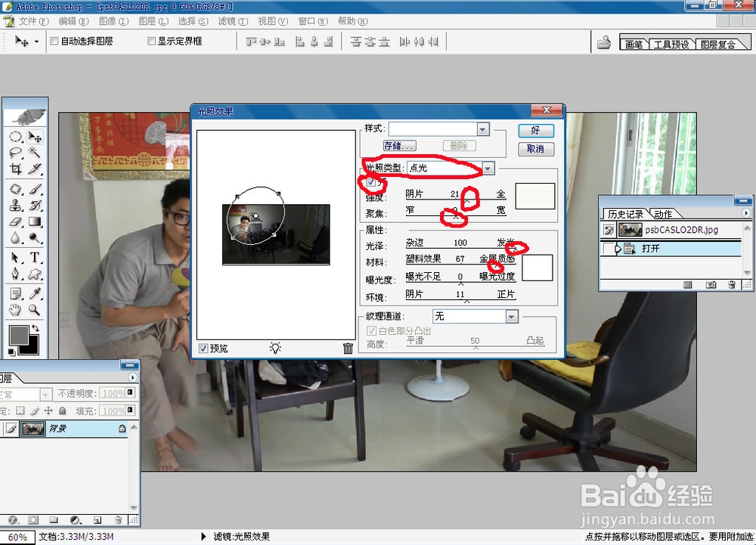This screenshot has height=545, width=756.
Task: Open the 滤镜(T) menu
Action: (233, 21)
